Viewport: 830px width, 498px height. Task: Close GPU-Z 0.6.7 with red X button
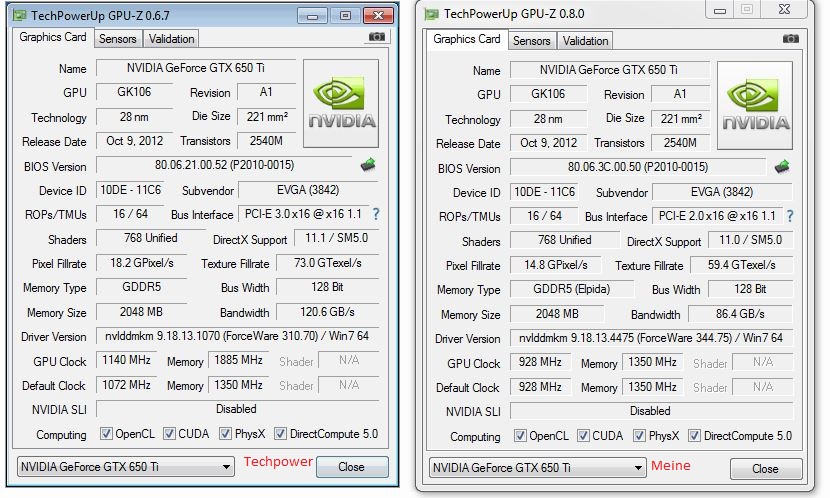pos(378,16)
